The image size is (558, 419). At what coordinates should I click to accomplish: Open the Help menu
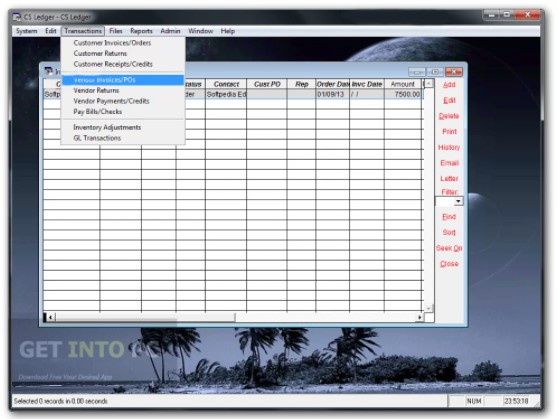[x=228, y=31]
